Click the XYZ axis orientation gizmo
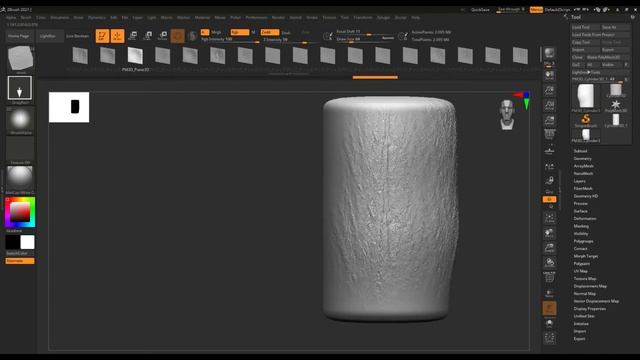The width and height of the screenshot is (640, 360). (523, 100)
